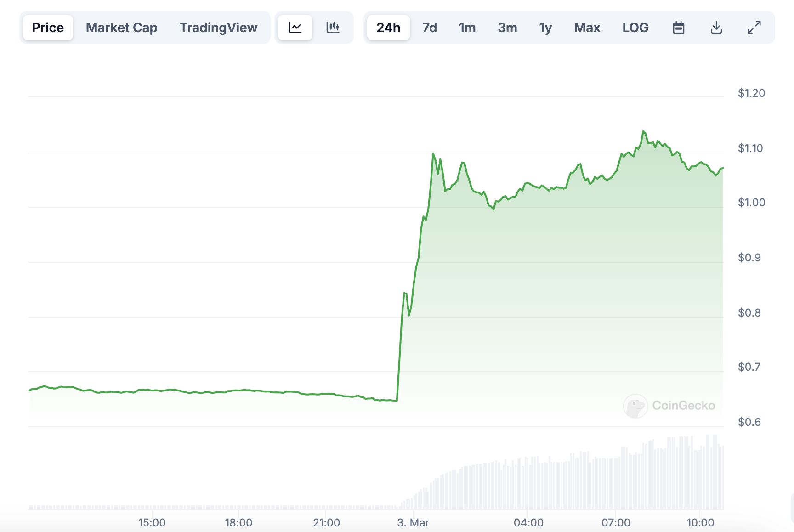Select the 24h time range
This screenshot has width=794, height=532.
(x=388, y=28)
